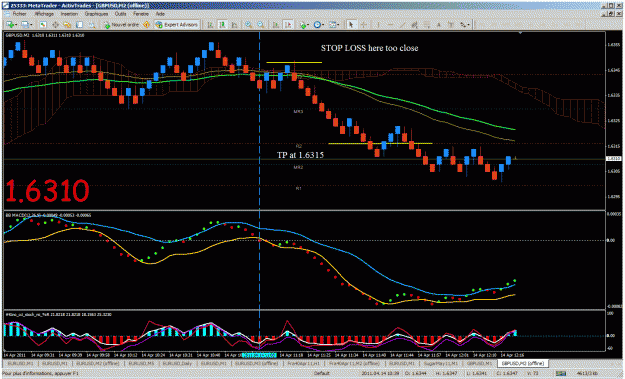Select the active GBPUSD,M2 (offline) tab
The height and width of the screenshot is (379, 625).
(523, 363)
